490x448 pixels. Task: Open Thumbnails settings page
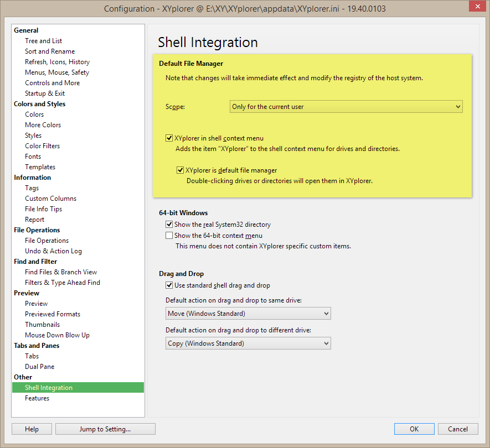pos(42,325)
